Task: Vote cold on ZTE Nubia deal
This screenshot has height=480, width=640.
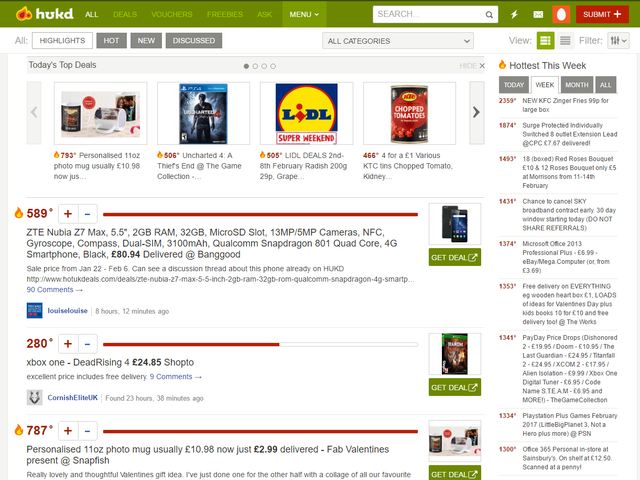Action: click(x=87, y=213)
